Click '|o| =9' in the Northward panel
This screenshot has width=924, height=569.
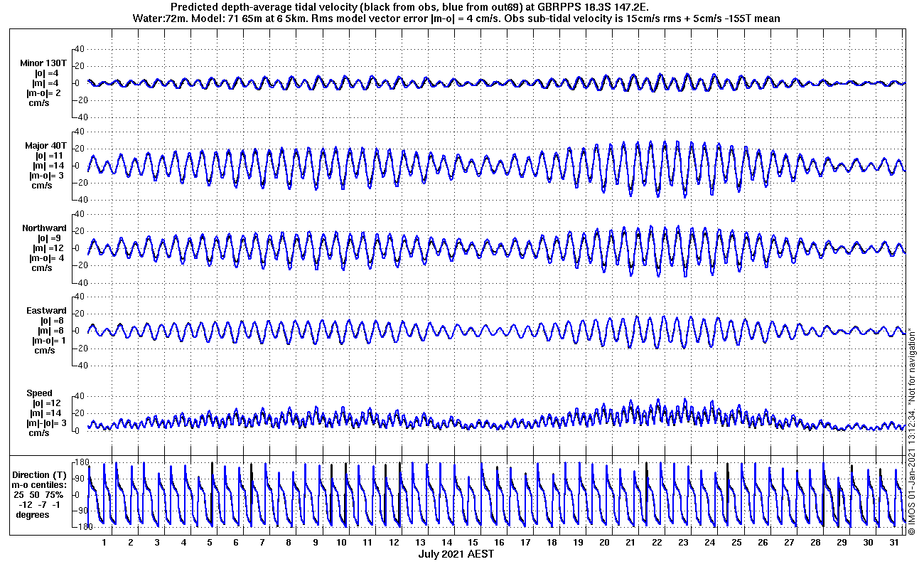tap(48, 238)
